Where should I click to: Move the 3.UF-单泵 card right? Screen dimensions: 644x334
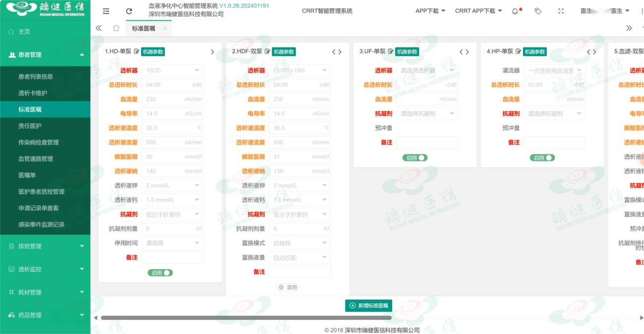pyautogui.click(x=467, y=52)
